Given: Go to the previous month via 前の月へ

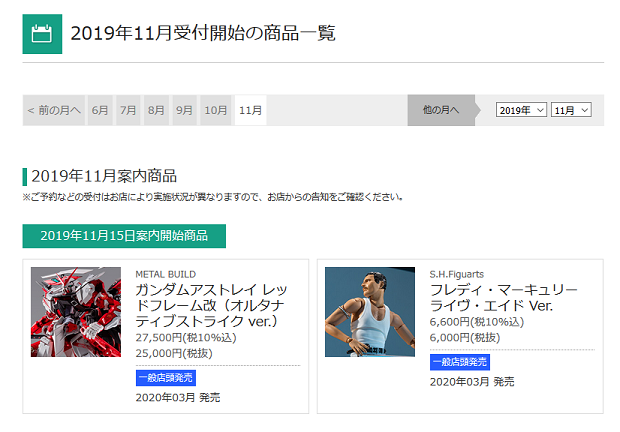Looking at the screenshot, I should point(54,110).
